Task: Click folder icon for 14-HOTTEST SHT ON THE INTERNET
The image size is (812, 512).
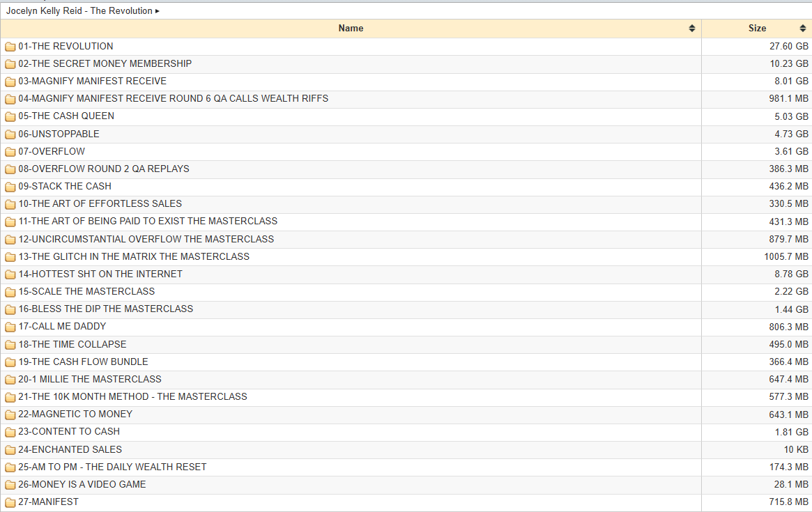Action: tap(10, 274)
